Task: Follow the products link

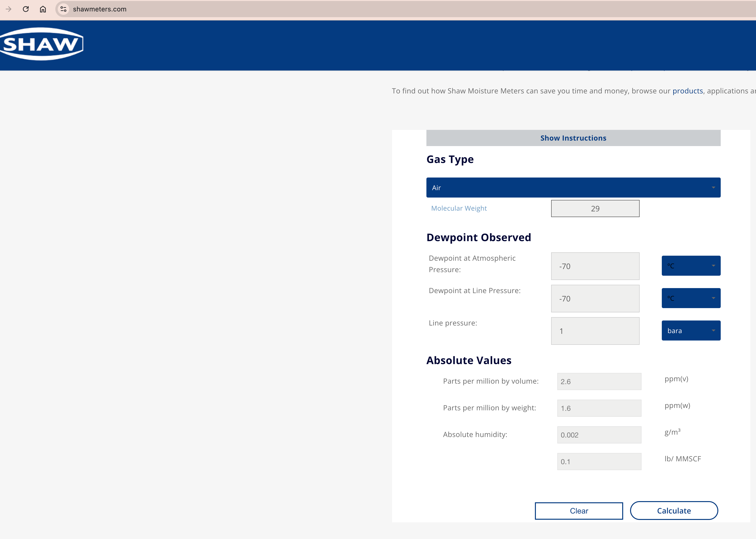Action: click(687, 91)
